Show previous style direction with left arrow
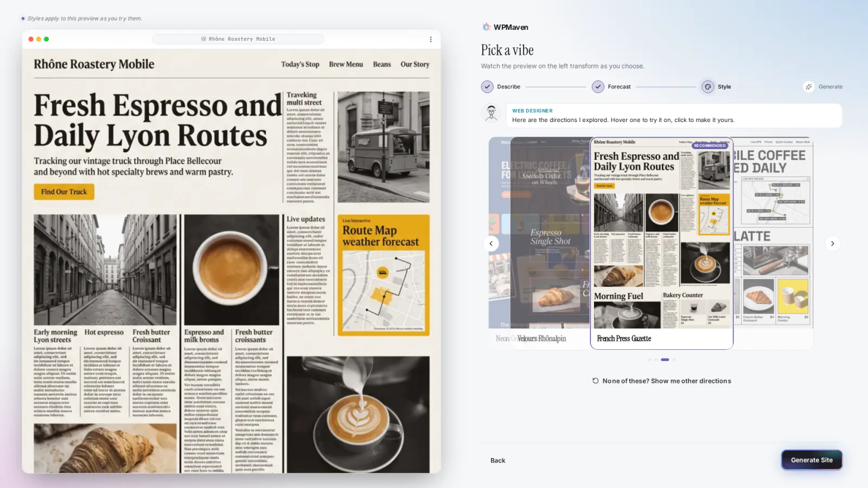 [491, 243]
